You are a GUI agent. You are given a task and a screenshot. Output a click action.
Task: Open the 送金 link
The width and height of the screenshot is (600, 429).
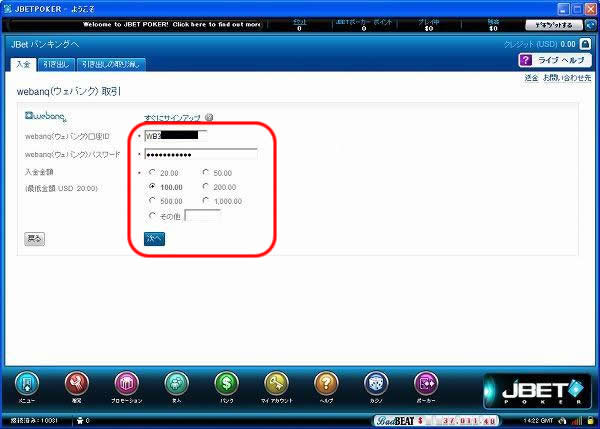pyautogui.click(x=531, y=78)
